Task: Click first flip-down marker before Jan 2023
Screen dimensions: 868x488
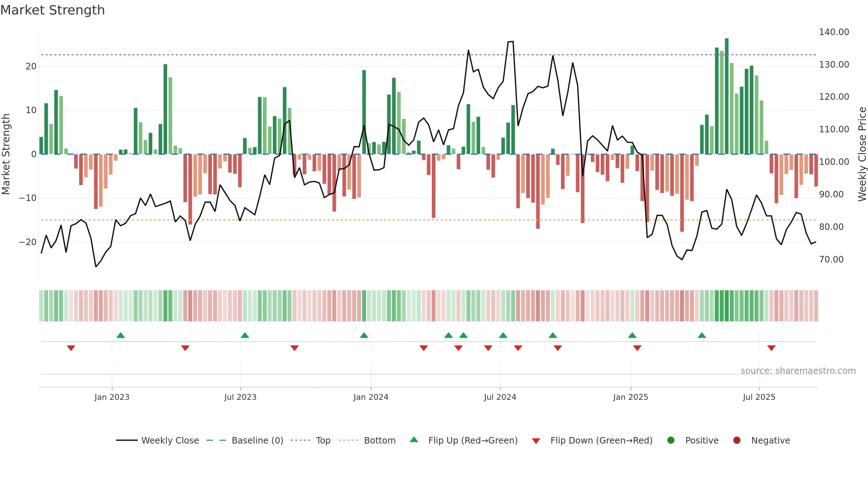Action: click(x=71, y=348)
